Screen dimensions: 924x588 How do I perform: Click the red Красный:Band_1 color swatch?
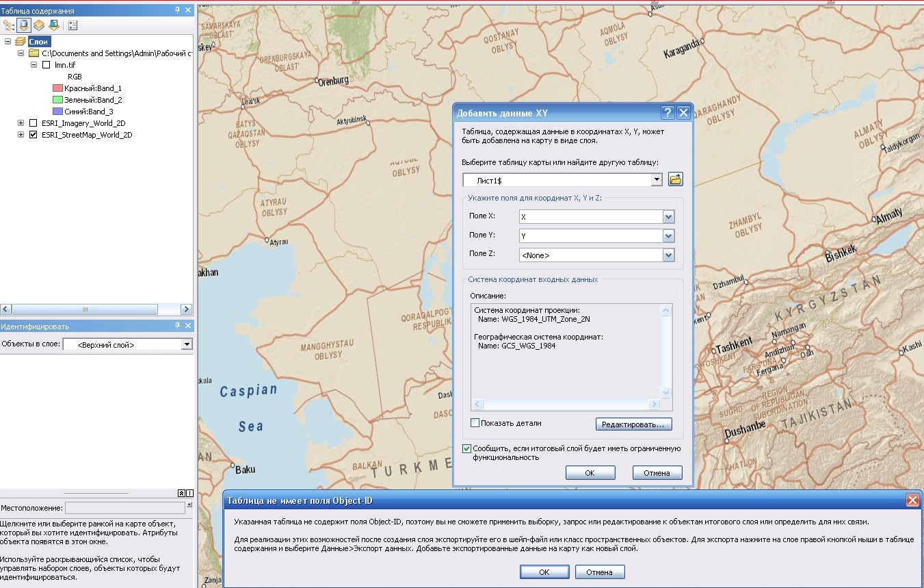click(57, 88)
